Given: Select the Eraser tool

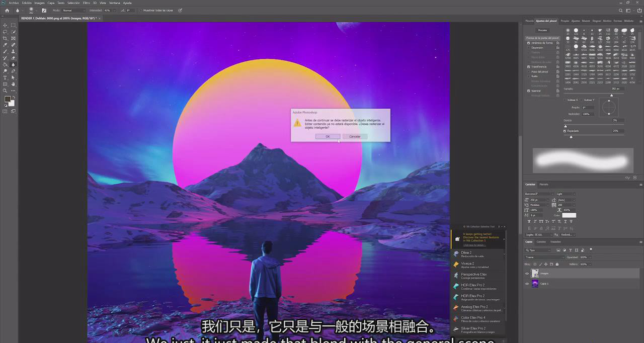Looking at the screenshot, I should [x=13, y=58].
